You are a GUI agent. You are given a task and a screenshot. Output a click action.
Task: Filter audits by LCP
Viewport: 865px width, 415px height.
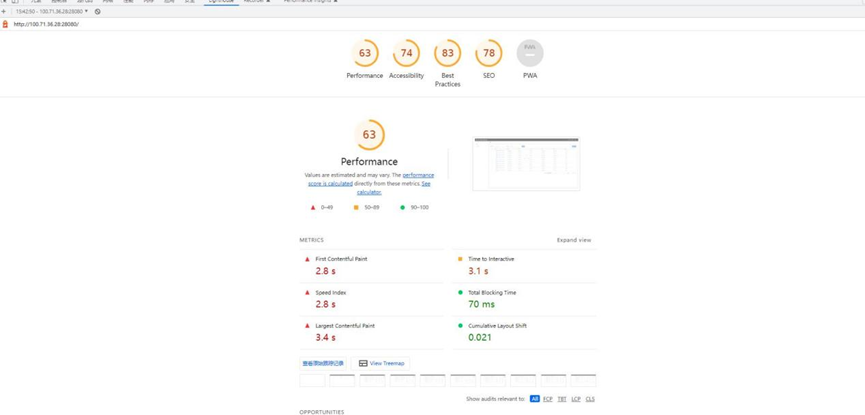pos(576,398)
